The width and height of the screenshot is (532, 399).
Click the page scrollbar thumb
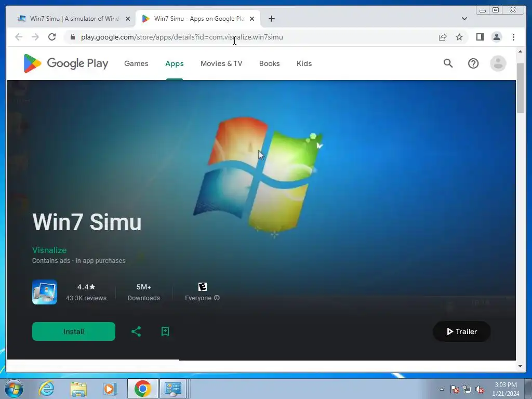coord(520,87)
